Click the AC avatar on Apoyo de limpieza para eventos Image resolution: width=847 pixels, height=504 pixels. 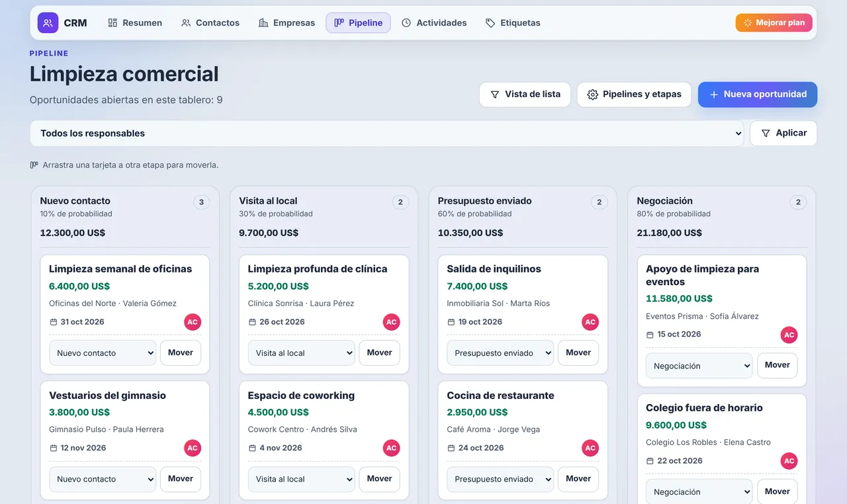point(789,335)
